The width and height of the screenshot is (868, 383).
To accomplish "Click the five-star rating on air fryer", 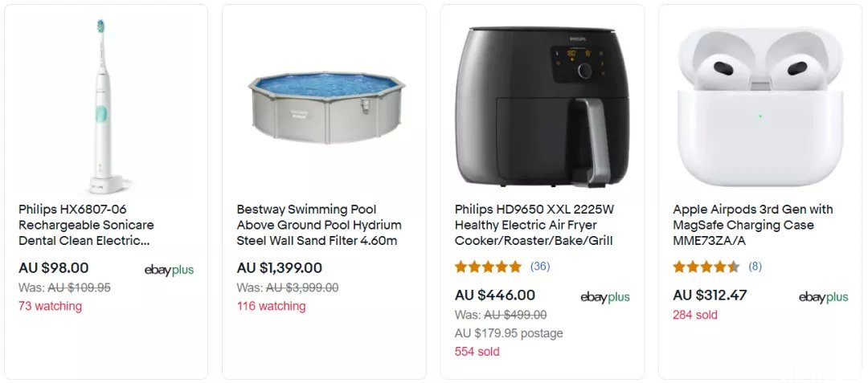I will pyautogui.click(x=488, y=267).
